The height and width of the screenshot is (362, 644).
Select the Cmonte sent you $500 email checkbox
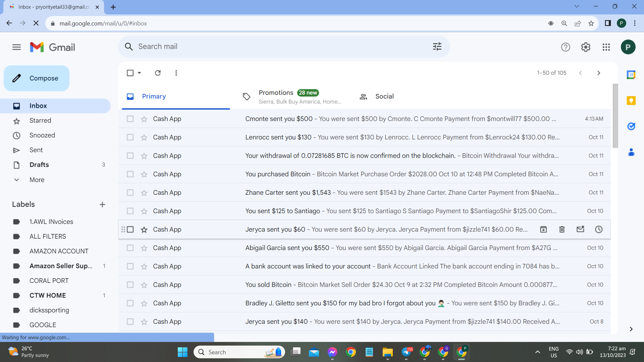130,119
